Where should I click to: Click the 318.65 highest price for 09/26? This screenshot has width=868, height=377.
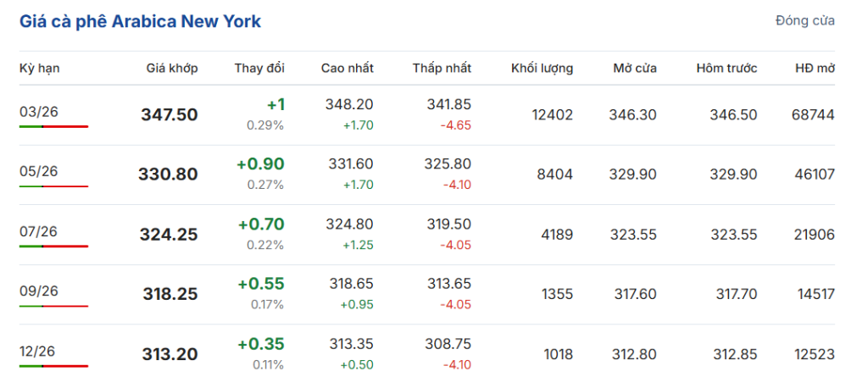[349, 285]
